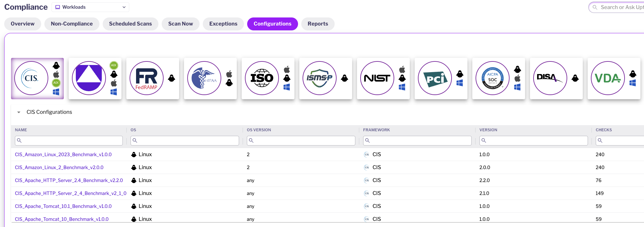Click the CIS Configurations heading text
The image size is (644, 227).
tap(49, 112)
